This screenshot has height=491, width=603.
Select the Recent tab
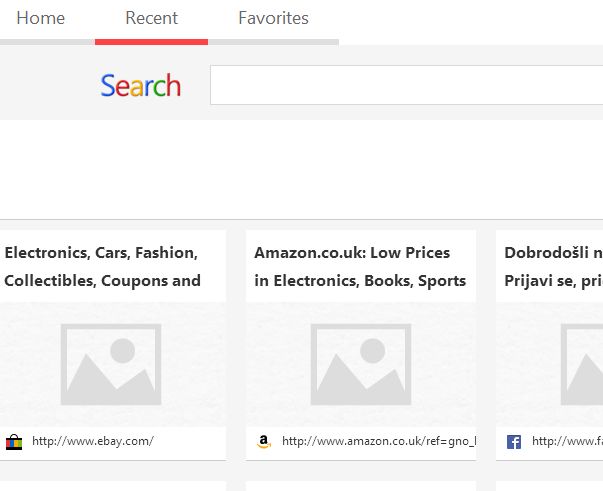point(151,18)
